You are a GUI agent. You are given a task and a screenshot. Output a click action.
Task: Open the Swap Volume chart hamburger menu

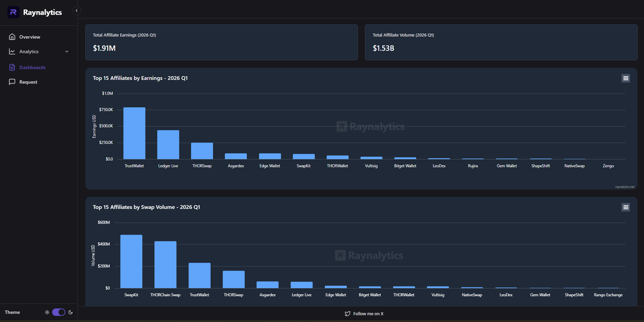pyautogui.click(x=626, y=207)
